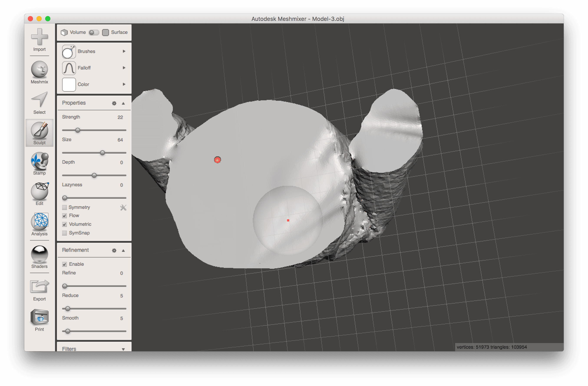Expand the Falloff submenu arrow
The width and height of the screenshot is (588, 386).
(124, 68)
